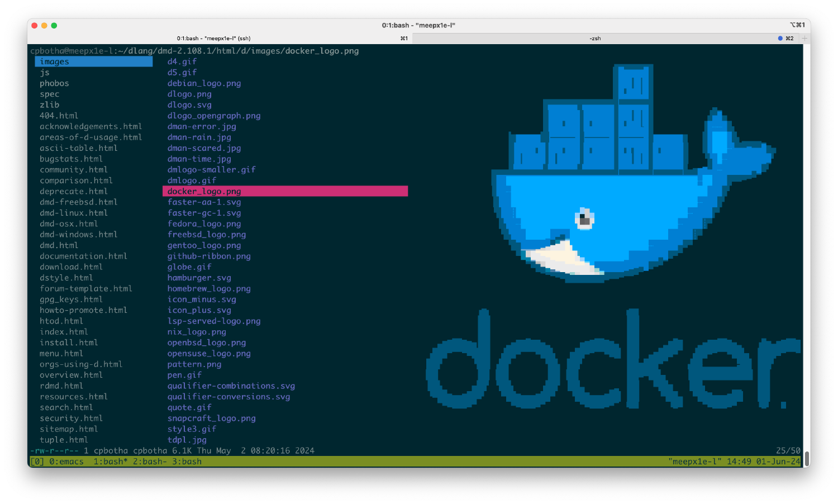The image size is (838, 504).
Task: Choose github-ribbon.png in the file list
Action: click(209, 256)
